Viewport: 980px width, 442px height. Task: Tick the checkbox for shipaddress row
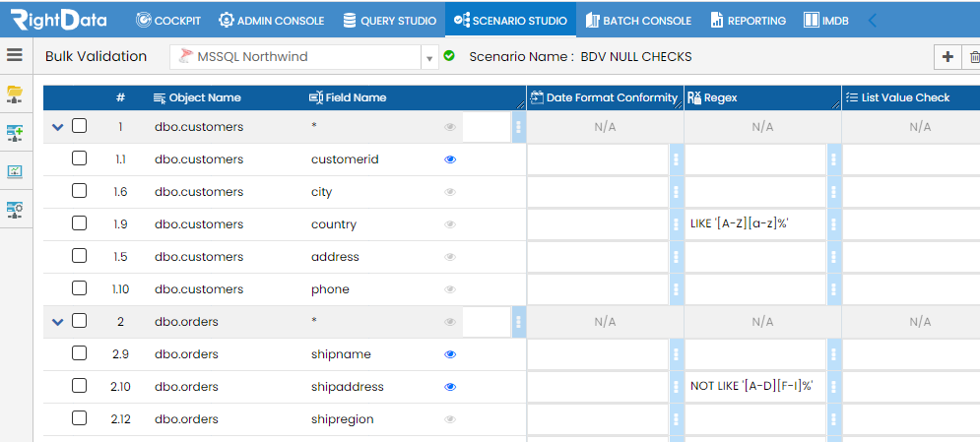click(80, 386)
